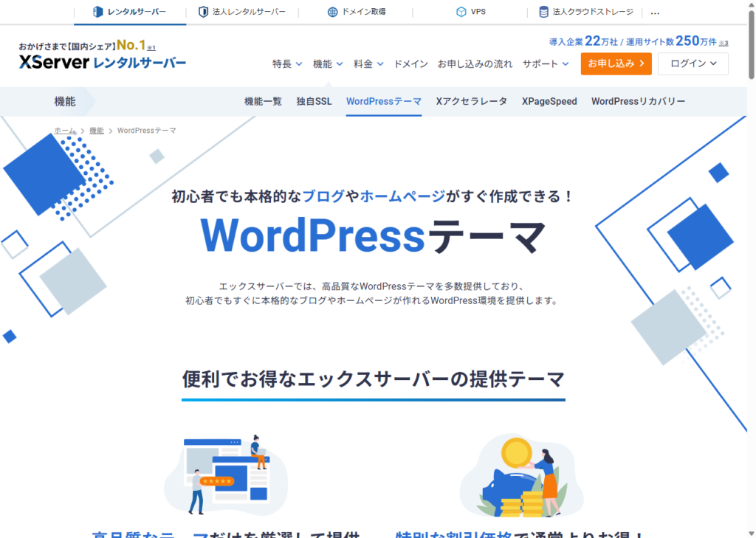The height and width of the screenshot is (538, 756).
Task: Click the scrollbar up arrow
Action: [x=751, y=4]
